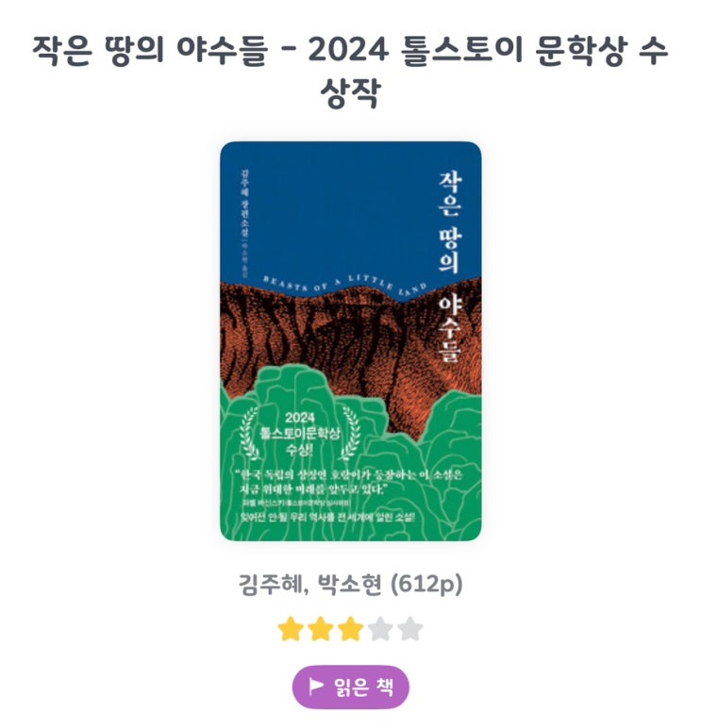Image resolution: width=701 pixels, height=728 pixels.
Task: Click the 상작 second line of heading
Action: (x=350, y=93)
